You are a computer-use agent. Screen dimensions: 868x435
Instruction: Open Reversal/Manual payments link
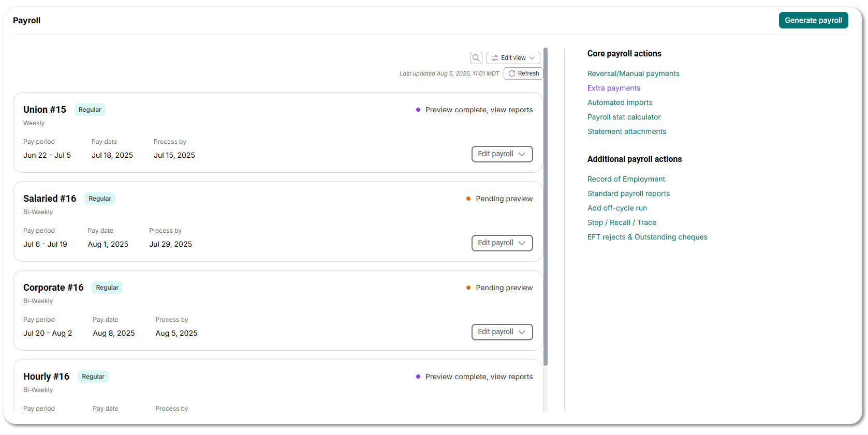pyautogui.click(x=633, y=73)
